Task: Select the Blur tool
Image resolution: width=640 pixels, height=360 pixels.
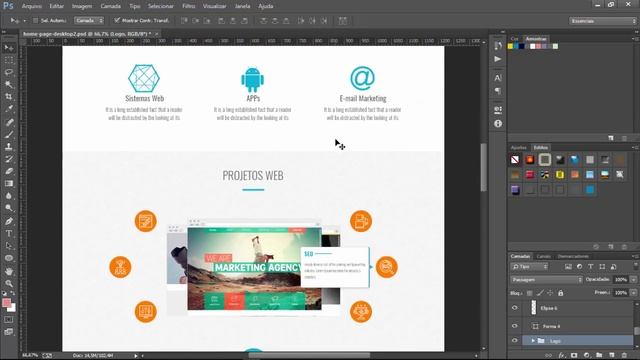Action: tap(9, 196)
